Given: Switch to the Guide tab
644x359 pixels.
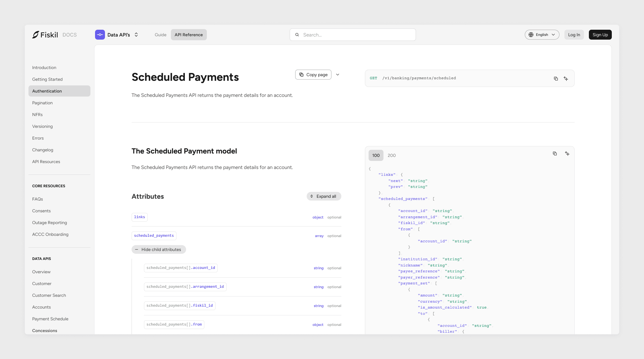Looking at the screenshot, I should click(x=160, y=35).
